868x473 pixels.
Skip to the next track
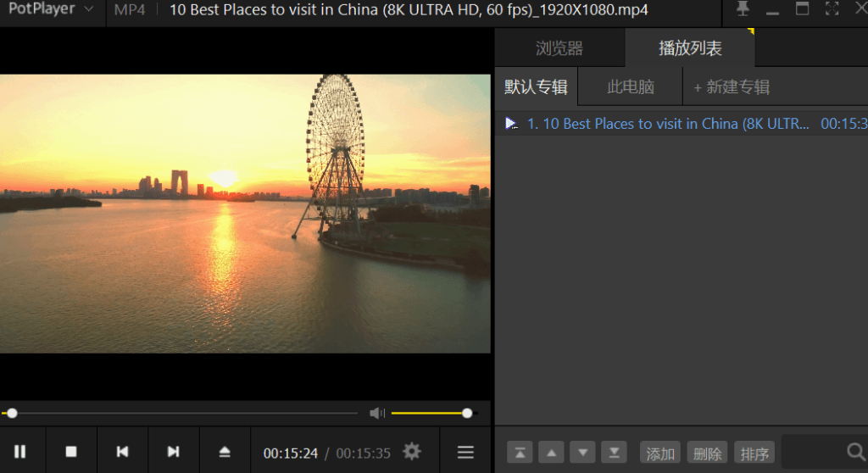click(x=173, y=452)
